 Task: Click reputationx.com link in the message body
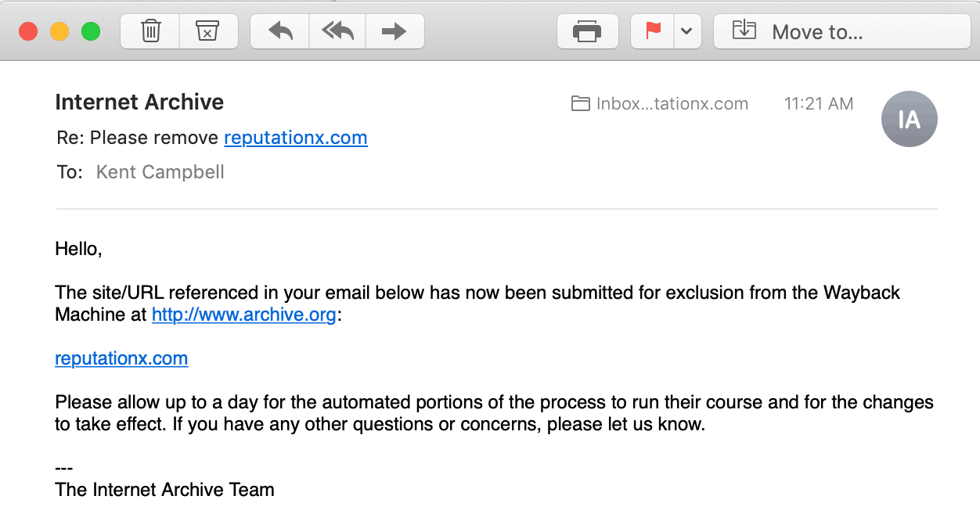121,358
